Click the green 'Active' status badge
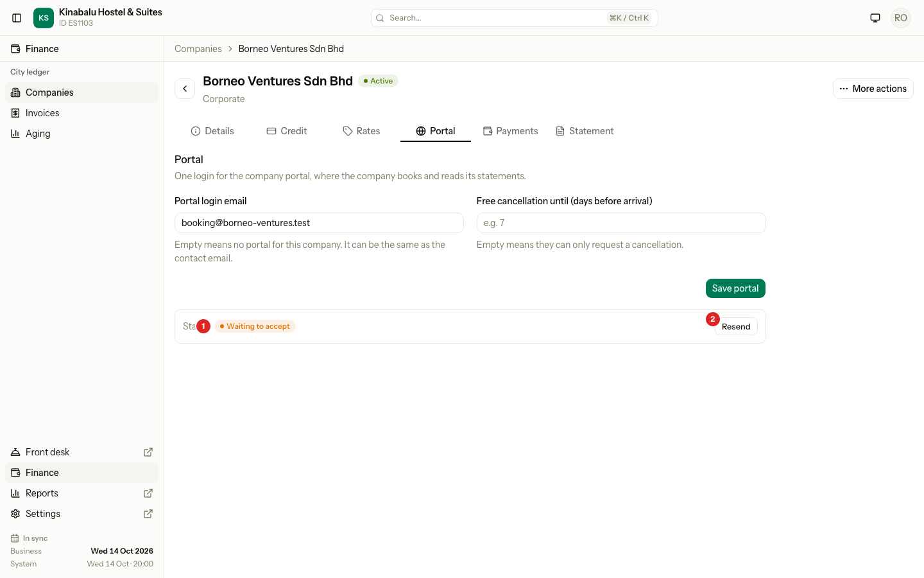Screen dimensions: 924x578 (379, 81)
